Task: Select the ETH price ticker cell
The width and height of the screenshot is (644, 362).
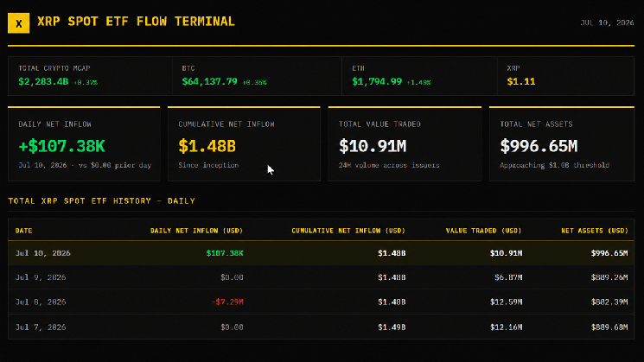Action: [x=419, y=76]
